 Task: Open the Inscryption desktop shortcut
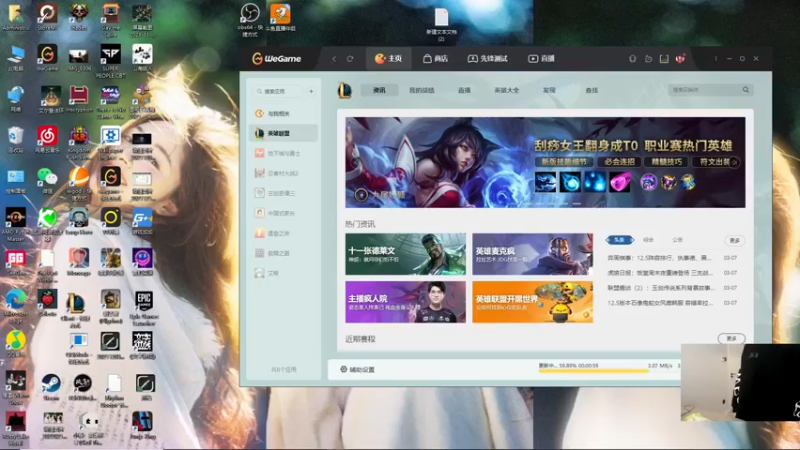pos(79,99)
